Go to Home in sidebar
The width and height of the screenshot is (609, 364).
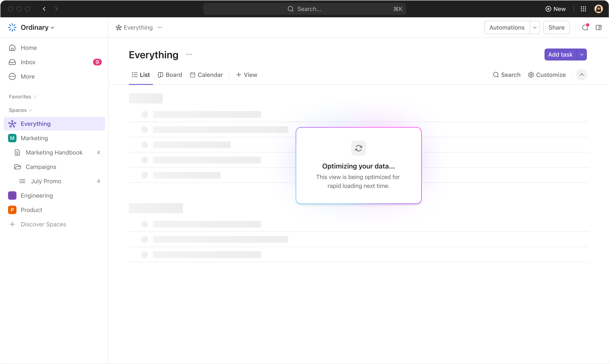pyautogui.click(x=29, y=48)
